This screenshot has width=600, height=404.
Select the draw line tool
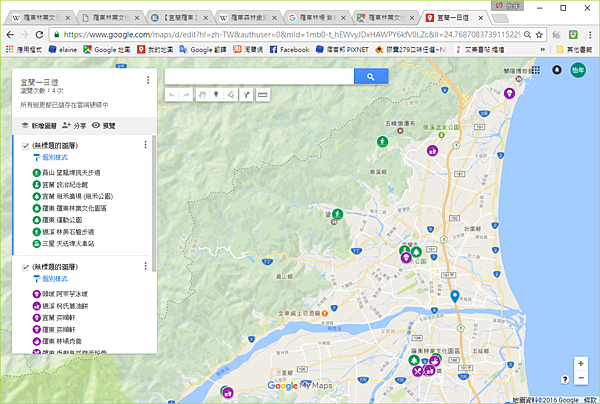click(x=230, y=95)
